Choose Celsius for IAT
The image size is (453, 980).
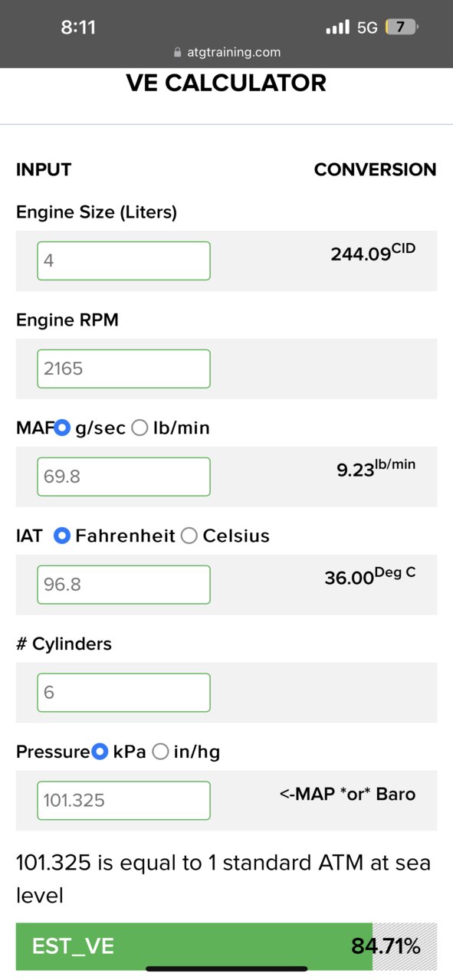point(189,536)
